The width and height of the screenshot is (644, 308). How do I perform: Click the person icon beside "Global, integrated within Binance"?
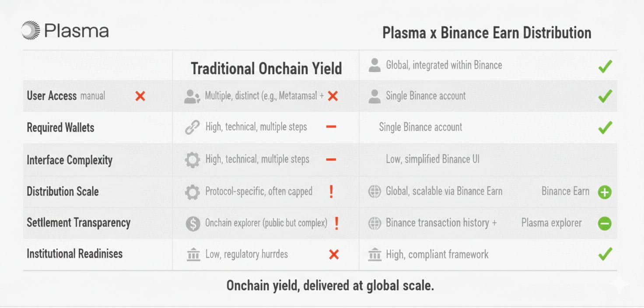[374, 66]
